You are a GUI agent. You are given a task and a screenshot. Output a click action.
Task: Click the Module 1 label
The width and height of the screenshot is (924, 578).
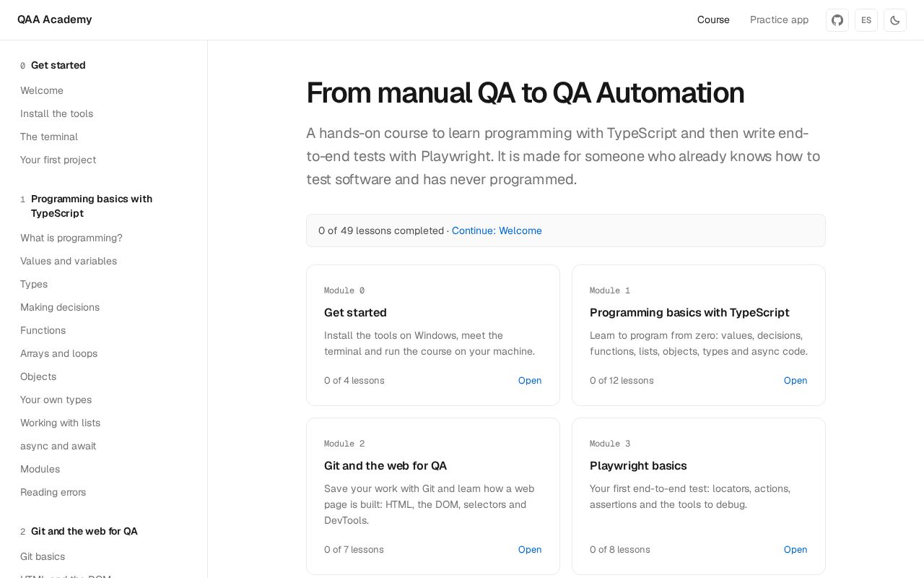point(610,290)
